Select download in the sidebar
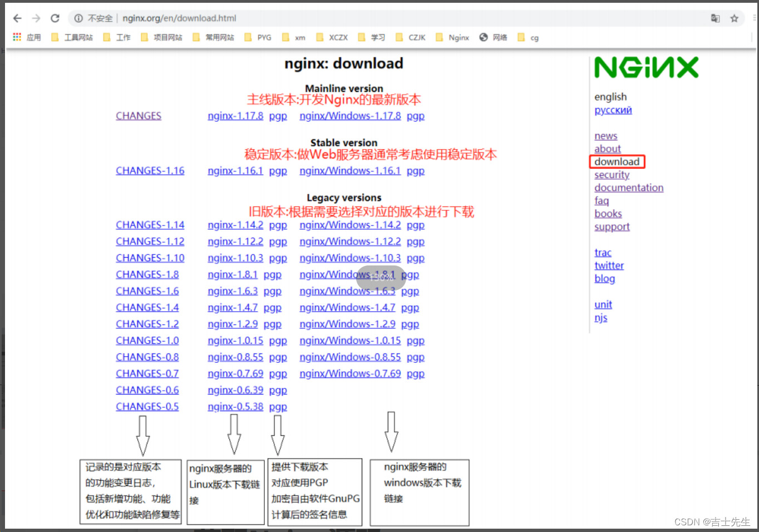Image resolution: width=759 pixels, height=532 pixels. [617, 162]
